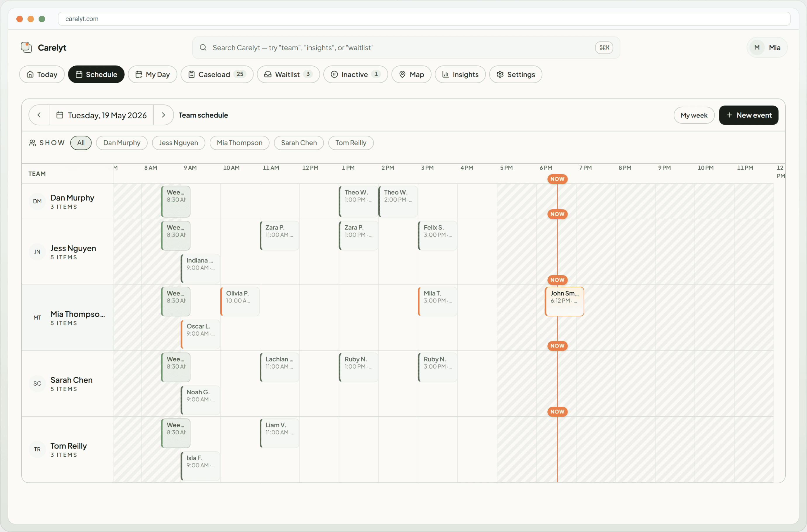The width and height of the screenshot is (807, 532).
Task: Open the Insights tab
Action: tap(460, 74)
